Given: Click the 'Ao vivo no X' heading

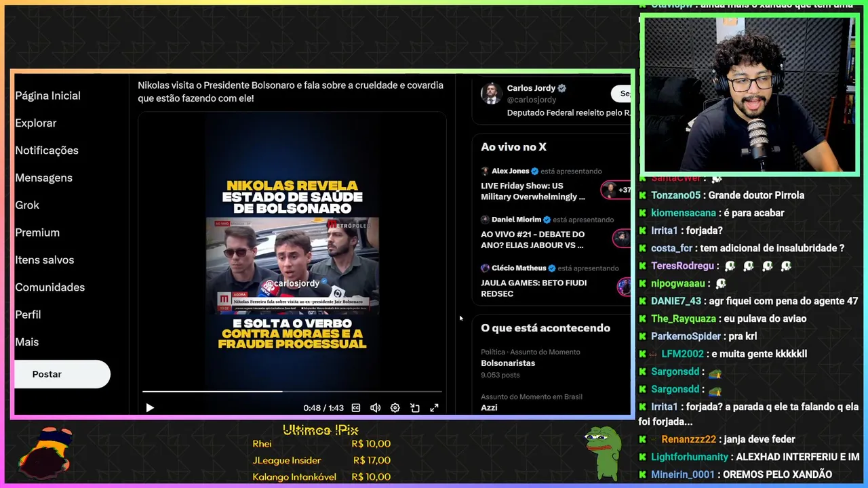Looking at the screenshot, I should (513, 147).
